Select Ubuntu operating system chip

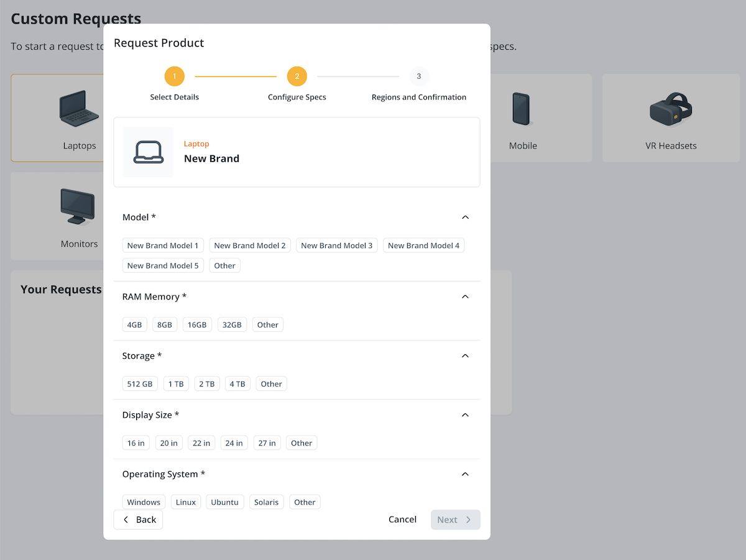224,502
